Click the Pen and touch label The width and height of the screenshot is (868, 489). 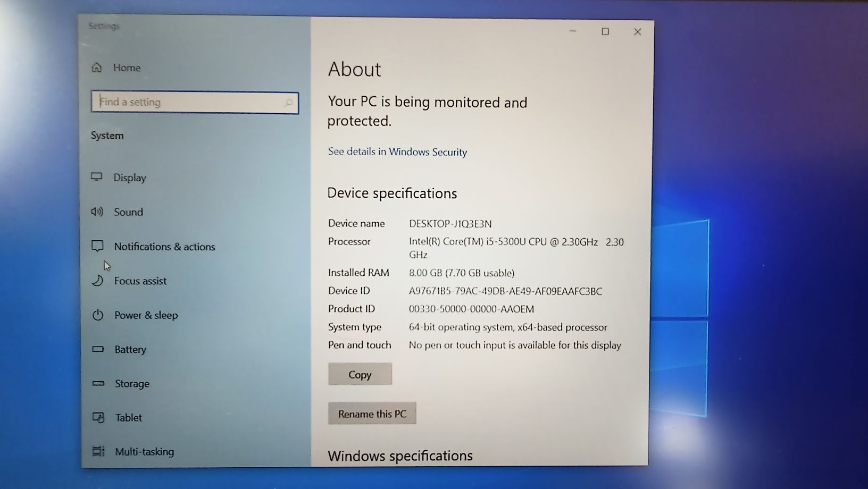pyautogui.click(x=360, y=345)
